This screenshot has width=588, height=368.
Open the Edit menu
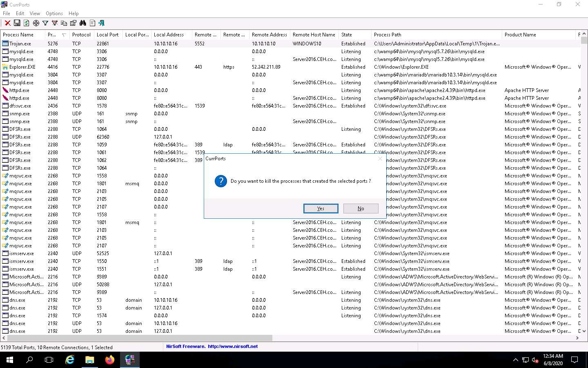tap(20, 13)
